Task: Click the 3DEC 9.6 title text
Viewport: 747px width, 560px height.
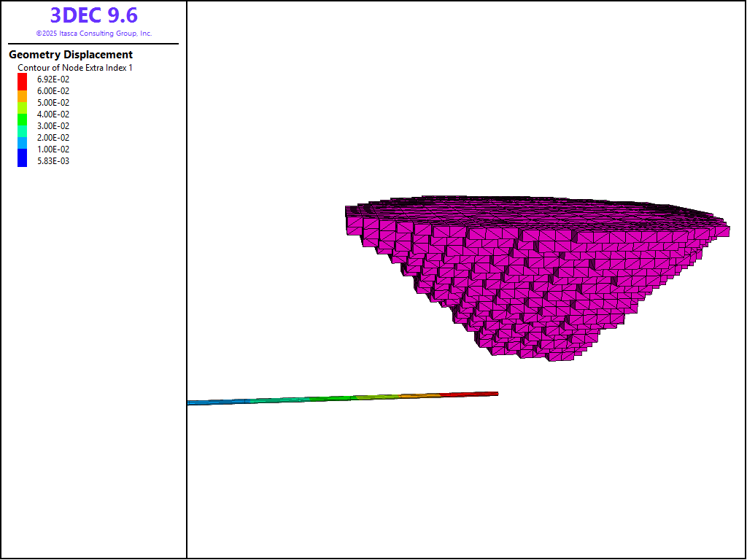Action: (x=93, y=15)
